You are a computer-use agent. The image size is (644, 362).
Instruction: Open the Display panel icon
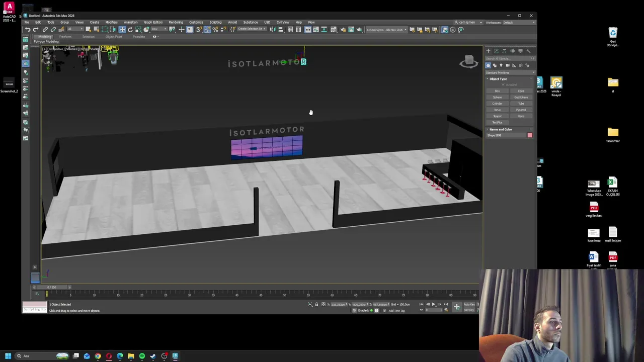[x=520, y=51]
